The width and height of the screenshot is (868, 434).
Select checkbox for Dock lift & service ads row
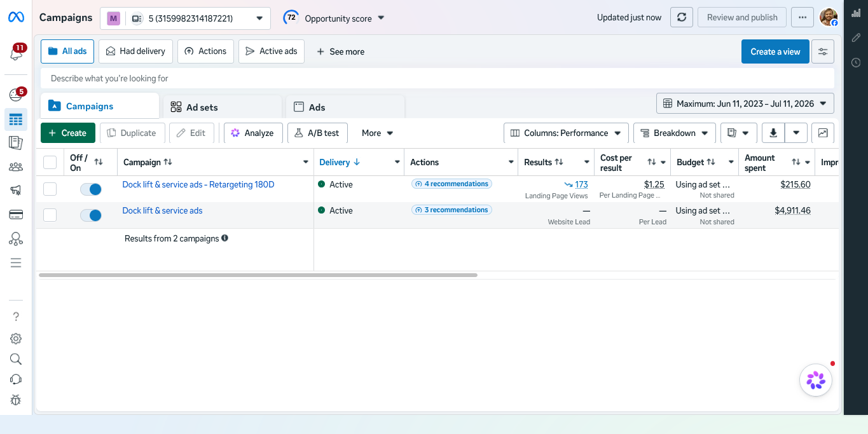click(50, 215)
